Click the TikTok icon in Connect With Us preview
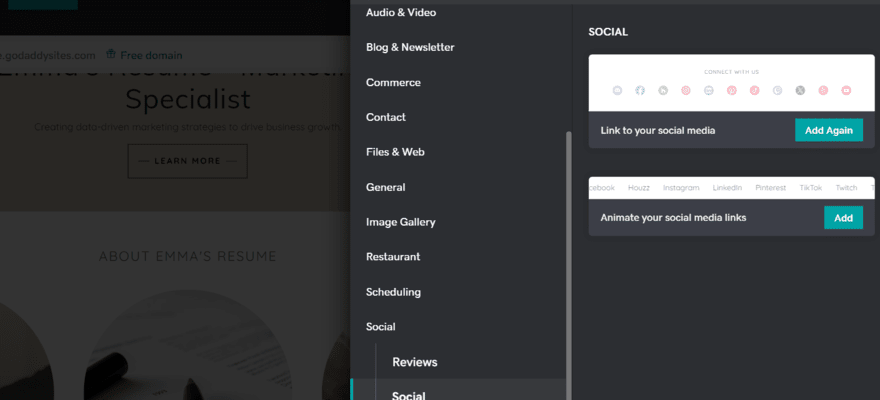880x400 pixels. (754, 90)
